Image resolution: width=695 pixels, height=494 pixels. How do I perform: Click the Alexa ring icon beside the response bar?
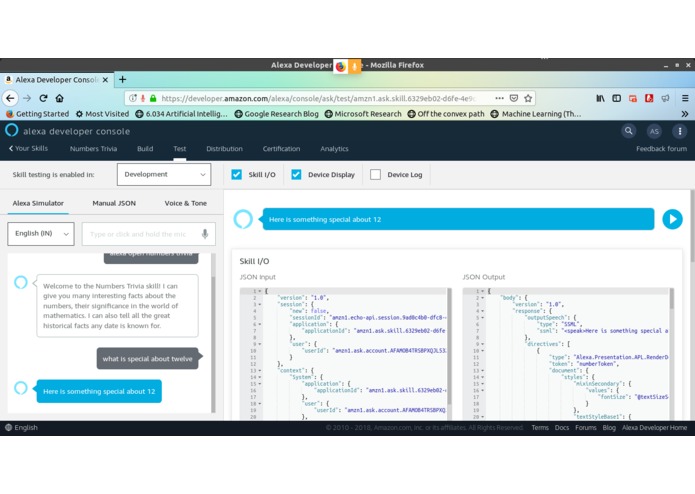click(243, 219)
